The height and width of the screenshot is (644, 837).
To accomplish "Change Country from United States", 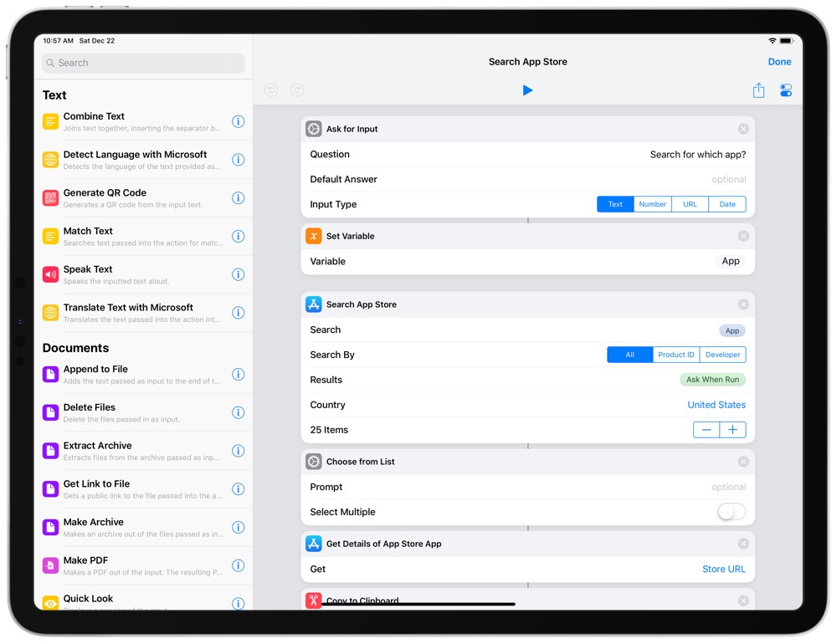I will 716,405.
